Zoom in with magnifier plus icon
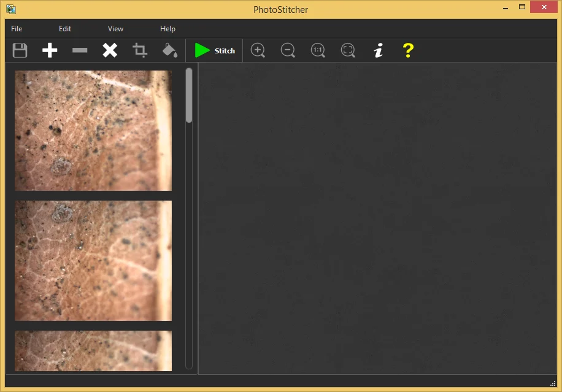The height and width of the screenshot is (392, 562). click(258, 50)
